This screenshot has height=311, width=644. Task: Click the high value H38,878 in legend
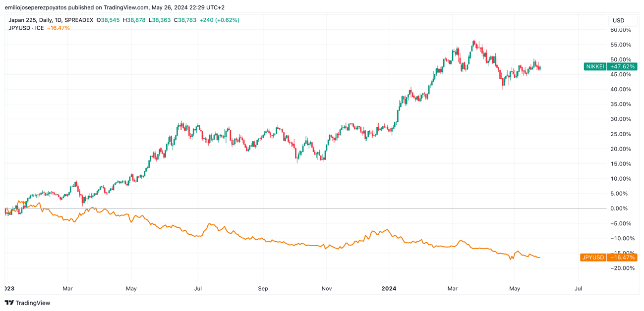point(134,20)
